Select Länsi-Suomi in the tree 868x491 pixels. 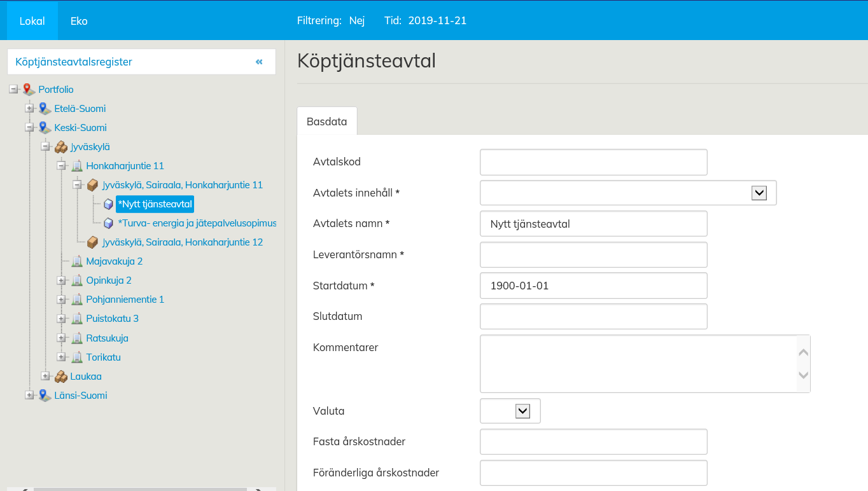(x=81, y=396)
